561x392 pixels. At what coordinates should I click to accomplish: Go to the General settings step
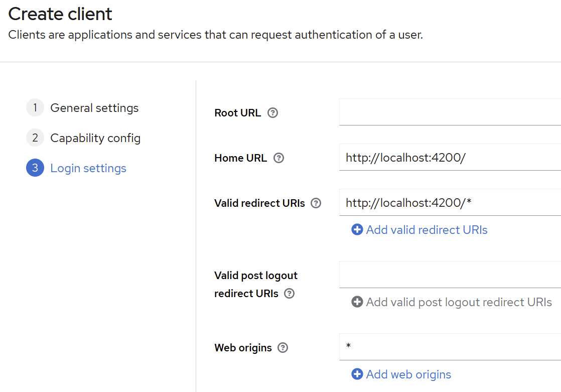[x=94, y=108]
